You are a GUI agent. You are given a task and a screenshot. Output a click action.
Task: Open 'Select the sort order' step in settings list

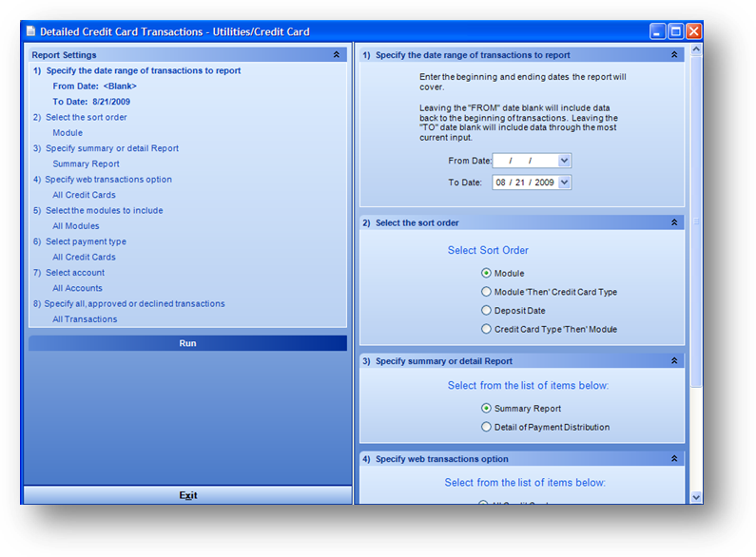(86, 118)
